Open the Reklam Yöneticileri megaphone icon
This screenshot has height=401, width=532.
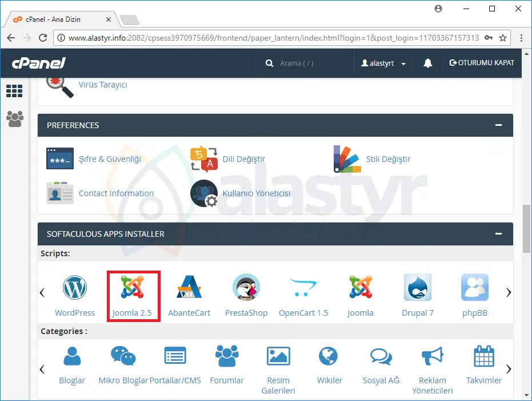point(433,356)
